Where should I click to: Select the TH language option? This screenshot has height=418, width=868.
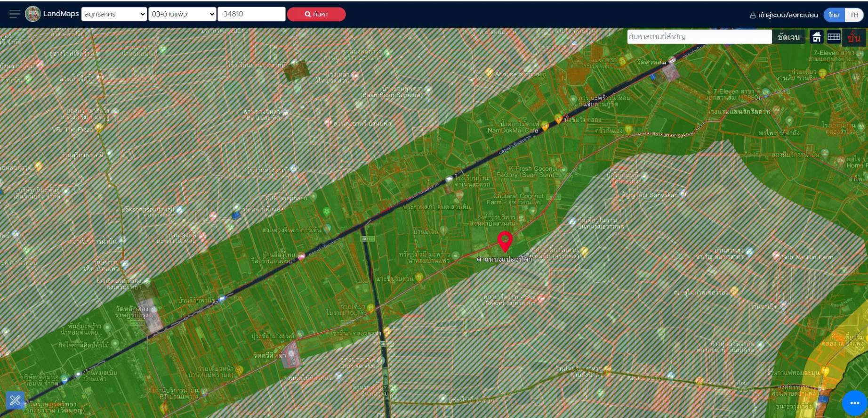tap(854, 15)
